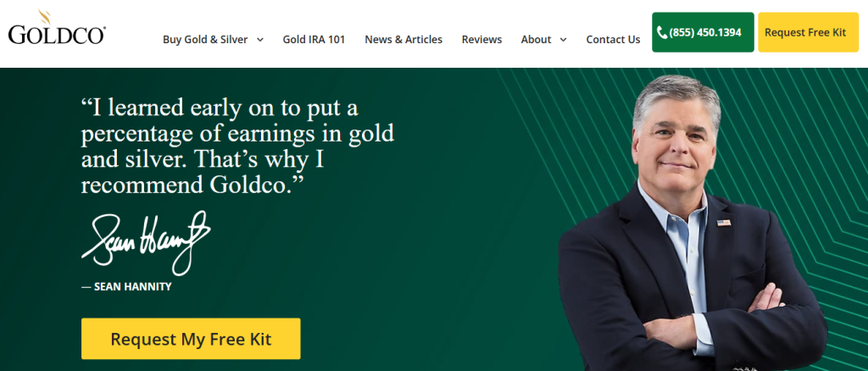Click the Sean Hannity signature image
The image size is (868, 371).
click(146, 243)
